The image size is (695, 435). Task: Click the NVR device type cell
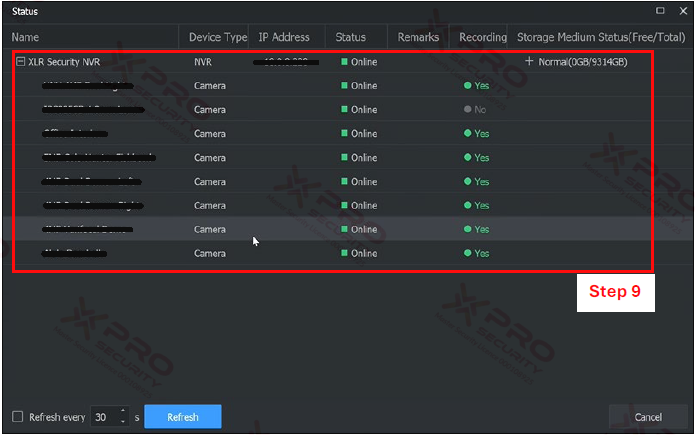click(x=203, y=62)
